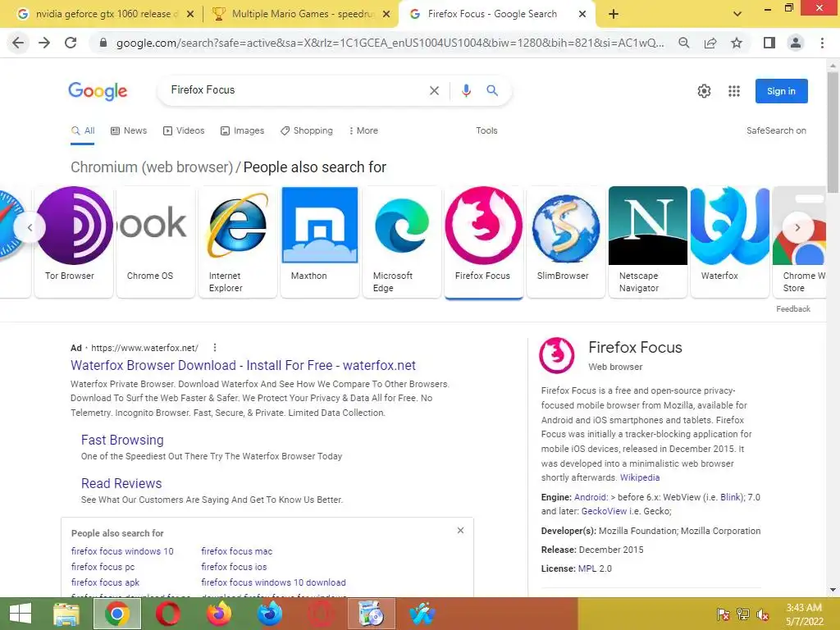Select Firefox Focus carousel card
The image size is (840, 630).
click(484, 242)
